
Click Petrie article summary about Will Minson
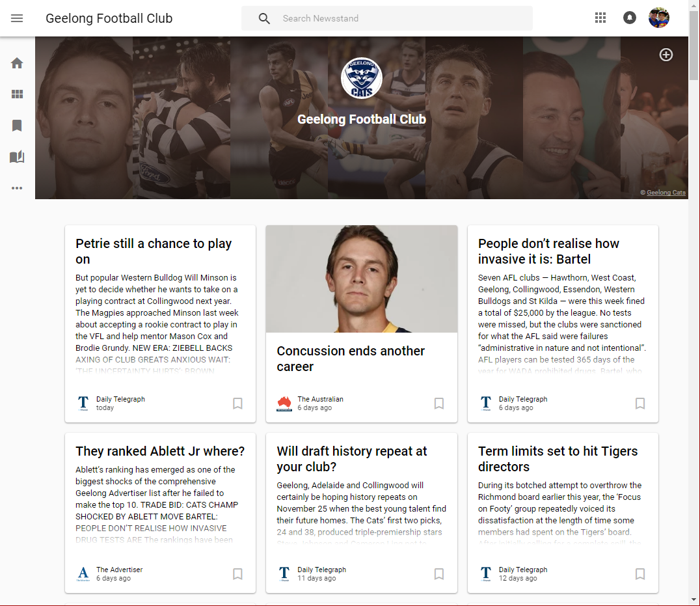pos(157,324)
